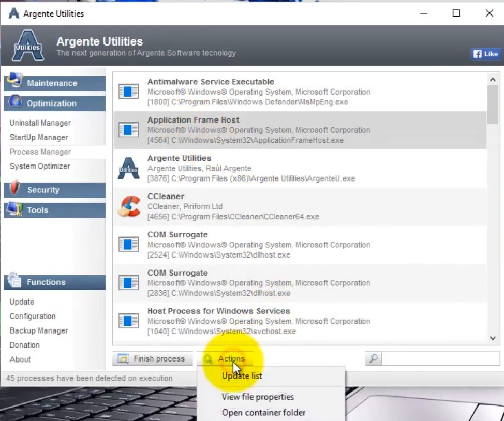The image size is (504, 421).
Task: Click the 'Argente Utilities, Raúl Argente' publisher text
Action: [199, 168]
